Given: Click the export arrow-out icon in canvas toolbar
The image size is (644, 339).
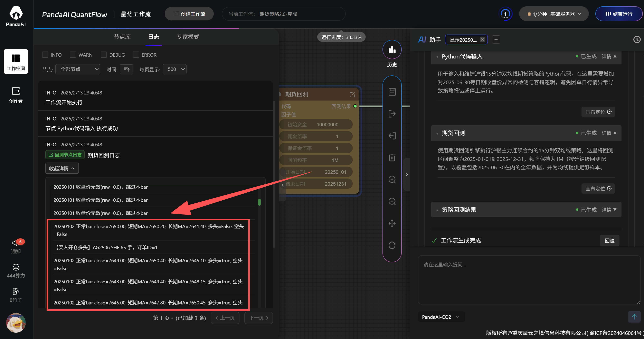Looking at the screenshot, I should coord(392,114).
